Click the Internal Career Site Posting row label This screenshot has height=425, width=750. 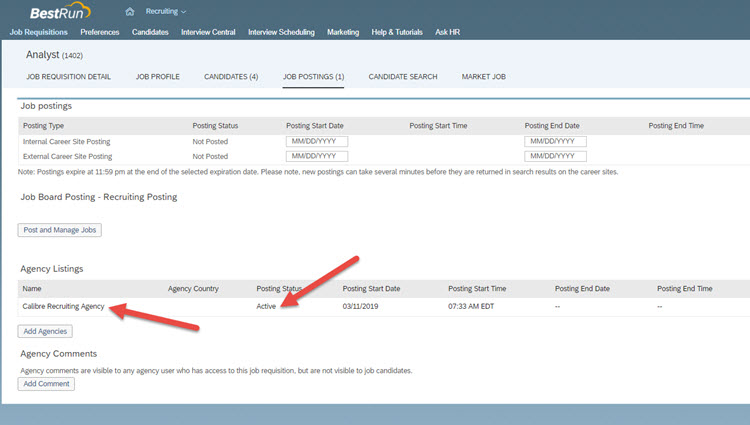click(x=66, y=142)
